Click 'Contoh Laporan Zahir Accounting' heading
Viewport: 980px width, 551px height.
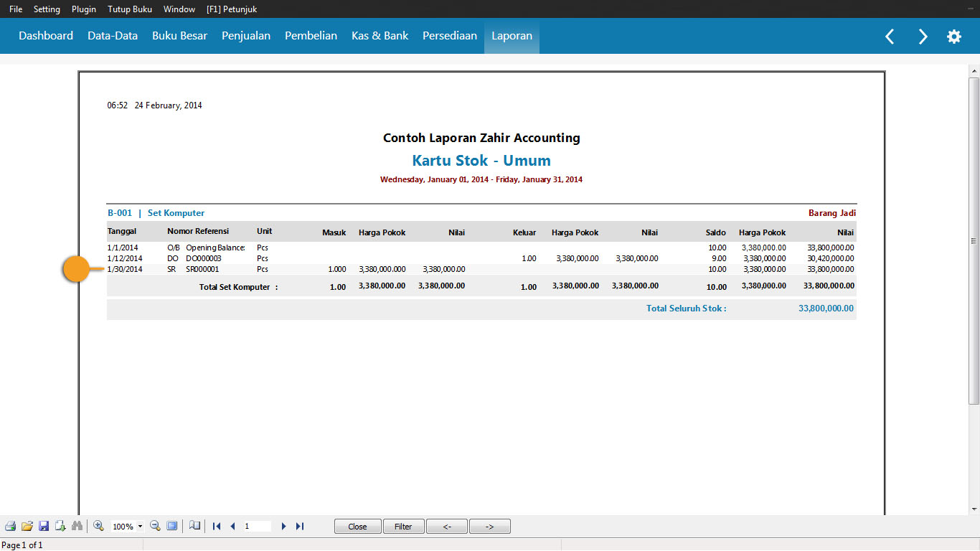pyautogui.click(x=481, y=138)
